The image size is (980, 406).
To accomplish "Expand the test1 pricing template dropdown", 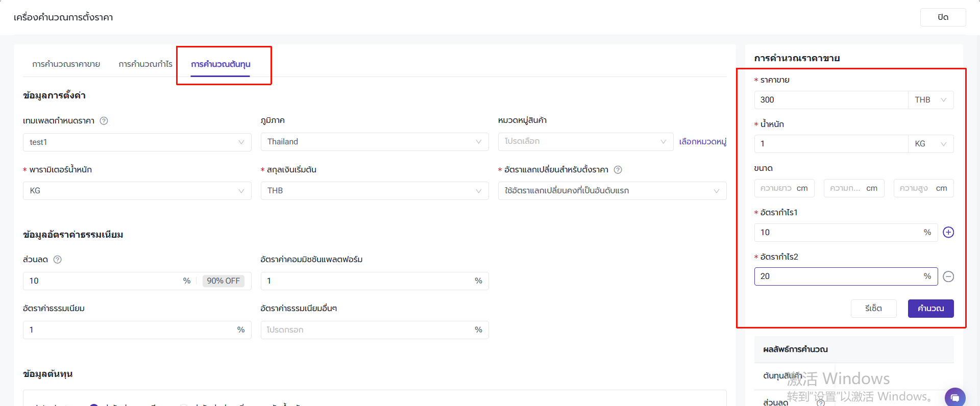I will pyautogui.click(x=137, y=142).
